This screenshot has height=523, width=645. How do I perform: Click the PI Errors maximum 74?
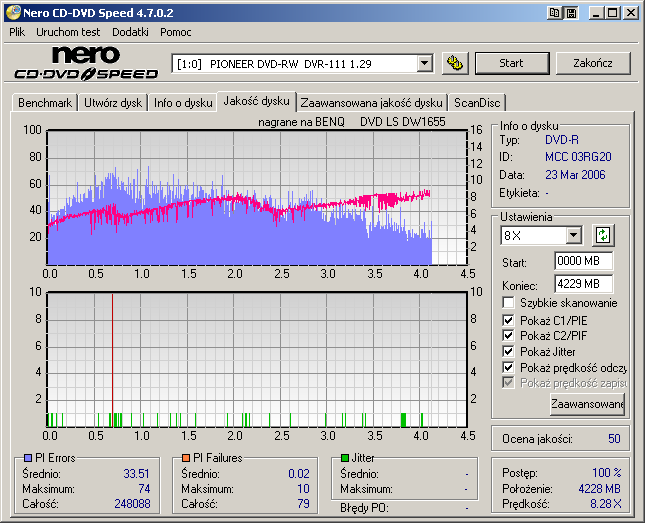pyautogui.click(x=144, y=489)
